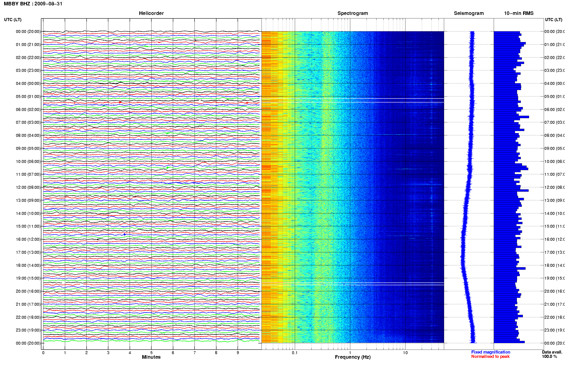
Task: Click the left 22:00 (18:00) time label
Action: (28, 317)
